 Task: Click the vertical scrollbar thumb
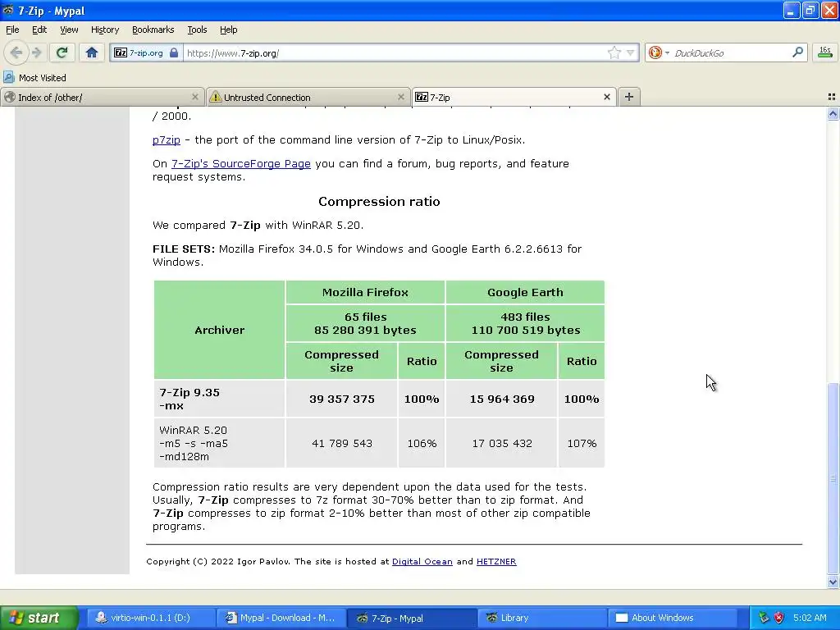[833, 478]
